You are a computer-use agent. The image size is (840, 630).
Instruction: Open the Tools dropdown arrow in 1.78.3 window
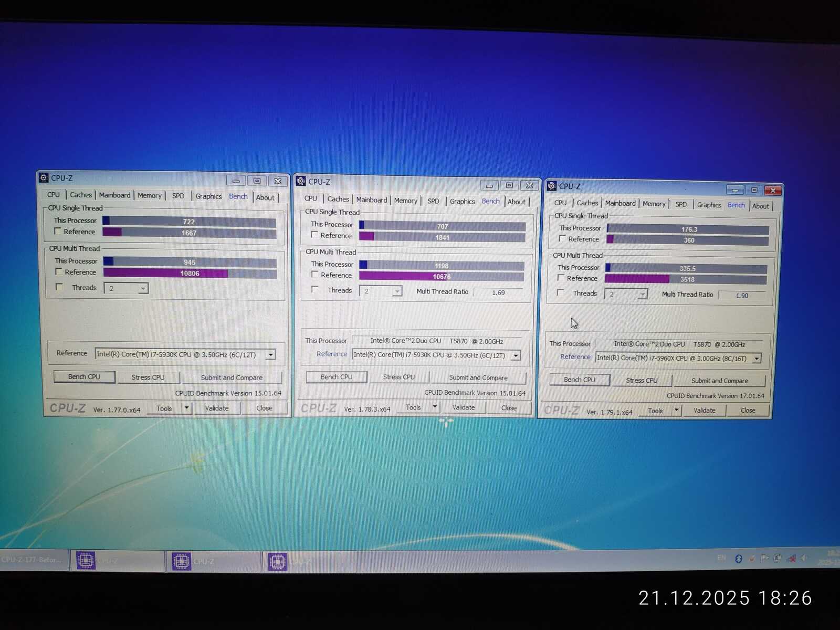click(x=435, y=407)
